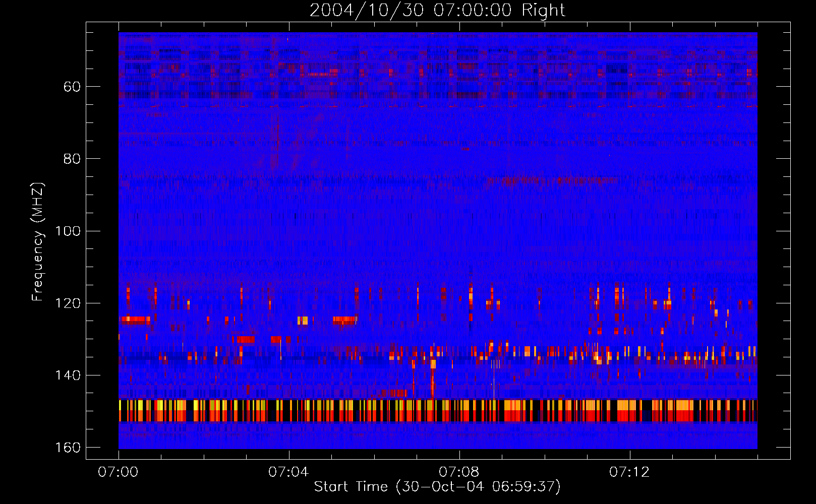Click the 140 frequency tick label
The width and height of the screenshot is (816, 504).
pos(68,375)
